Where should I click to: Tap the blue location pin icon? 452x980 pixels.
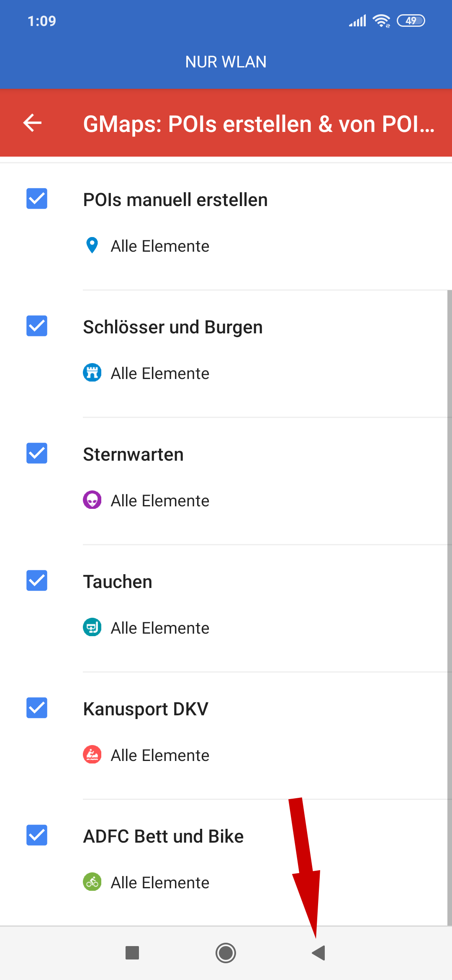point(92,245)
